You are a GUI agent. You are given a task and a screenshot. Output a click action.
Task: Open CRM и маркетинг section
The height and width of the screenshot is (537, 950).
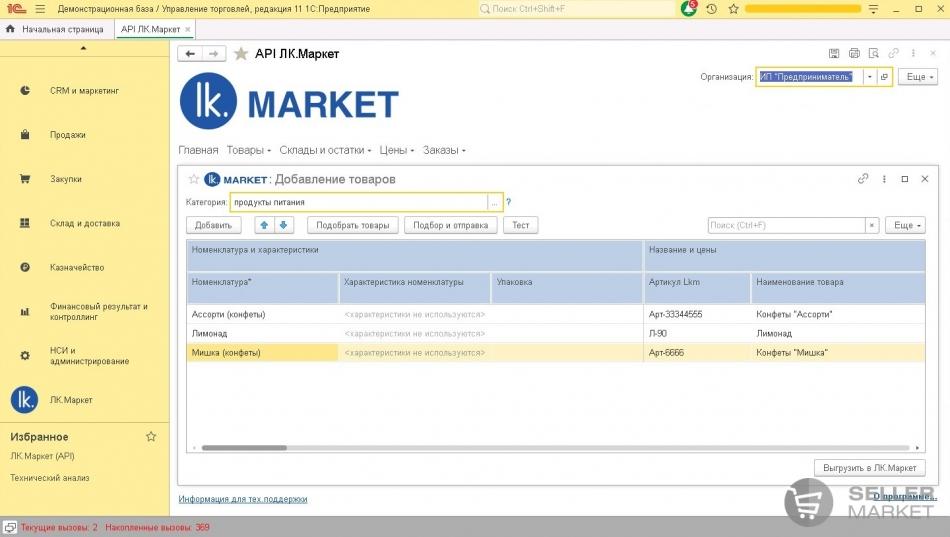point(84,91)
